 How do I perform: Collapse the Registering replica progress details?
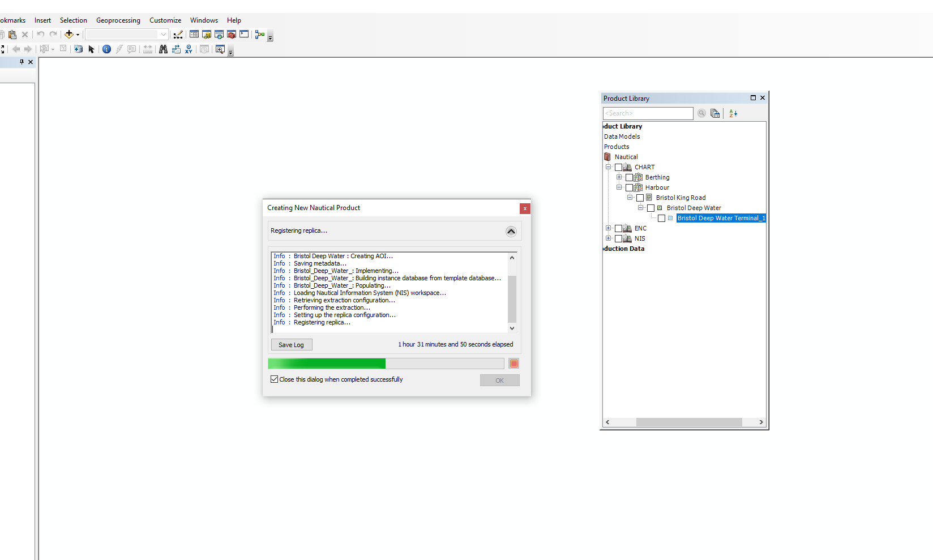click(511, 231)
